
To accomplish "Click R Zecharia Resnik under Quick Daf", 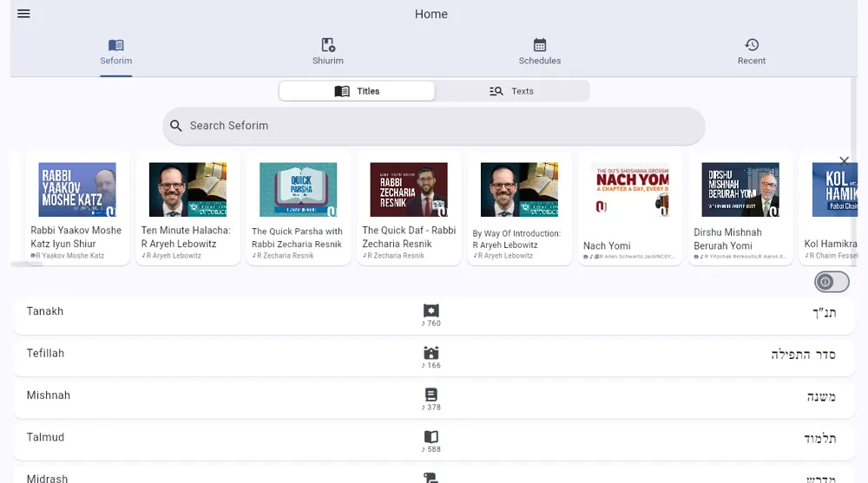I will pyautogui.click(x=396, y=256).
